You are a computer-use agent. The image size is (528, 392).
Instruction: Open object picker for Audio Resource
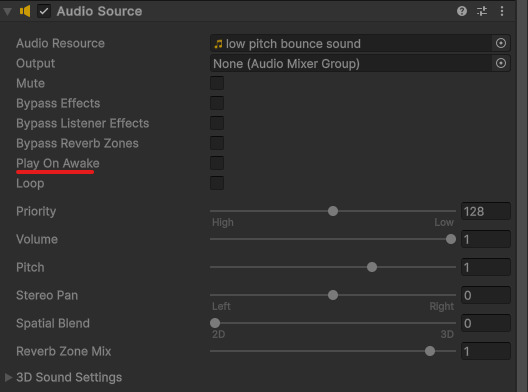pos(501,43)
